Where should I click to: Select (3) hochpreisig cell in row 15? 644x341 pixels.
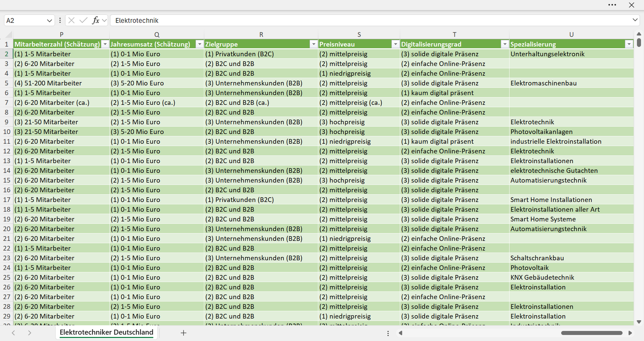click(x=359, y=181)
